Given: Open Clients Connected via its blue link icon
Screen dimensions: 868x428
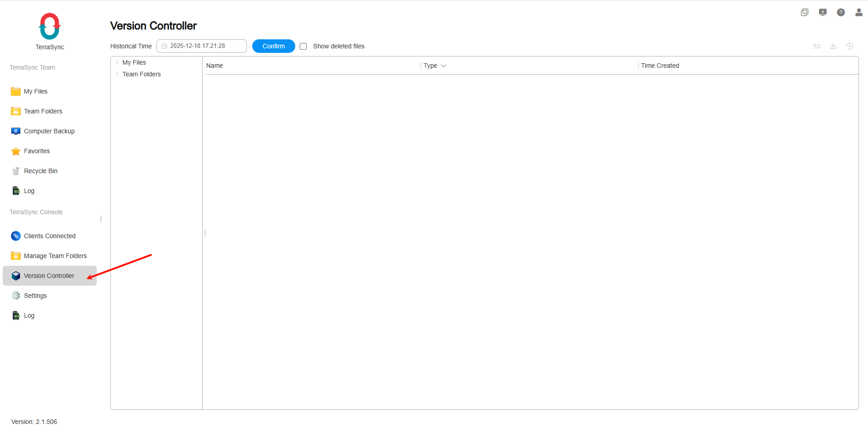Looking at the screenshot, I should [16, 236].
